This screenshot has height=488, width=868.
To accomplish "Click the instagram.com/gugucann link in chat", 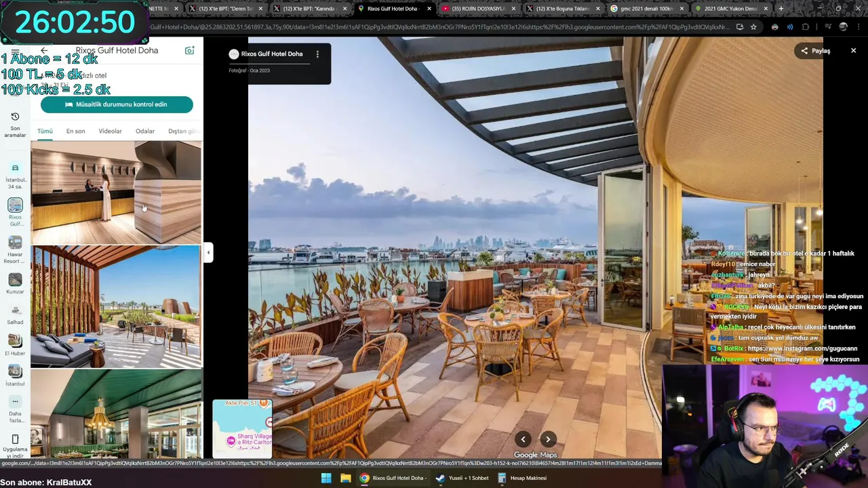I will point(802,348).
